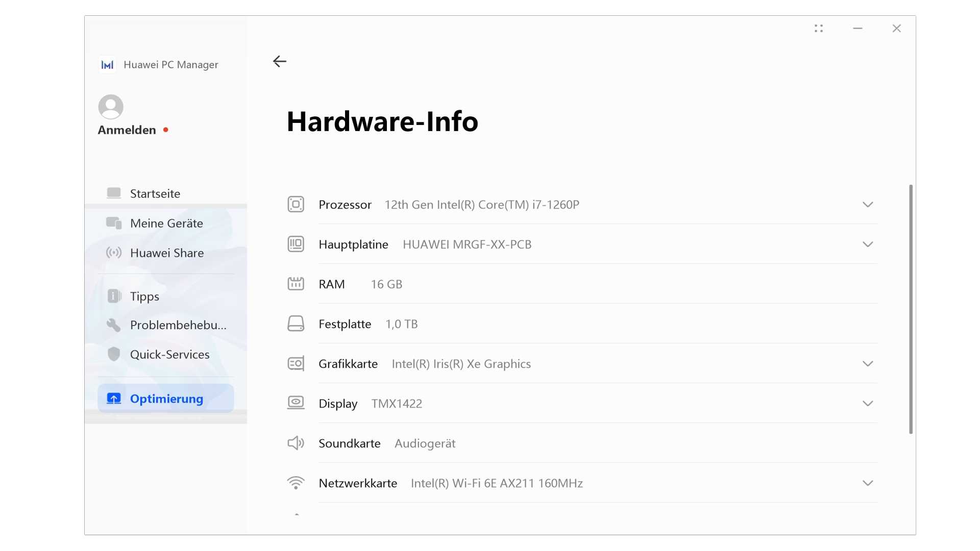Viewport: 980px width, 551px height.
Task: Click the user avatar icon
Action: (111, 107)
